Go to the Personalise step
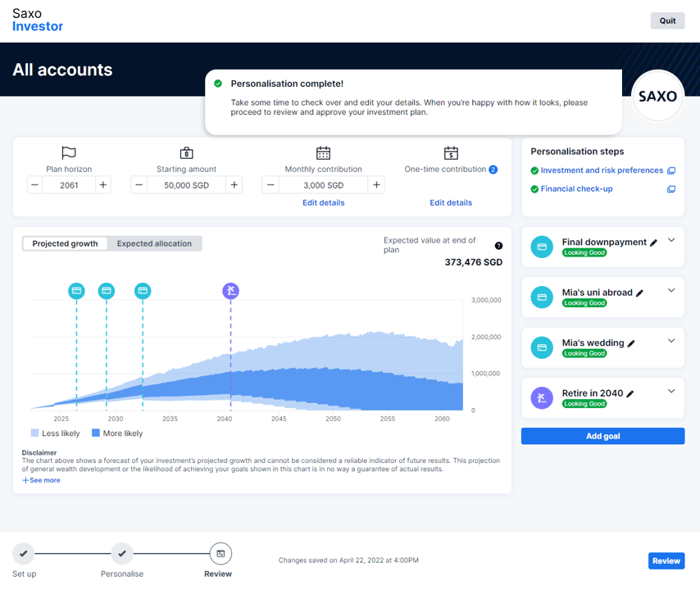 click(x=122, y=554)
